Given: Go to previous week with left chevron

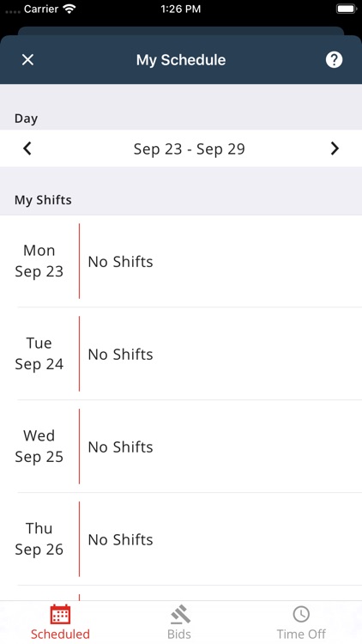Looking at the screenshot, I should (x=27, y=149).
